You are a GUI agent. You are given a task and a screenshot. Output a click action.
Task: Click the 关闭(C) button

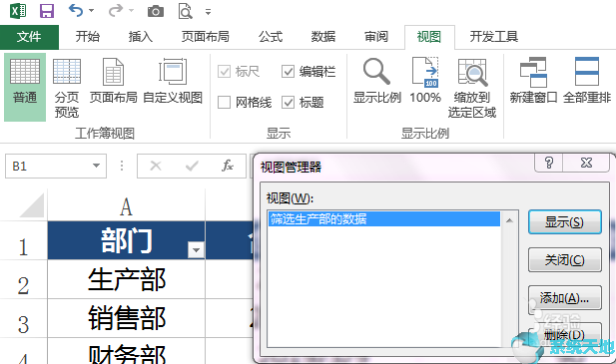(564, 259)
